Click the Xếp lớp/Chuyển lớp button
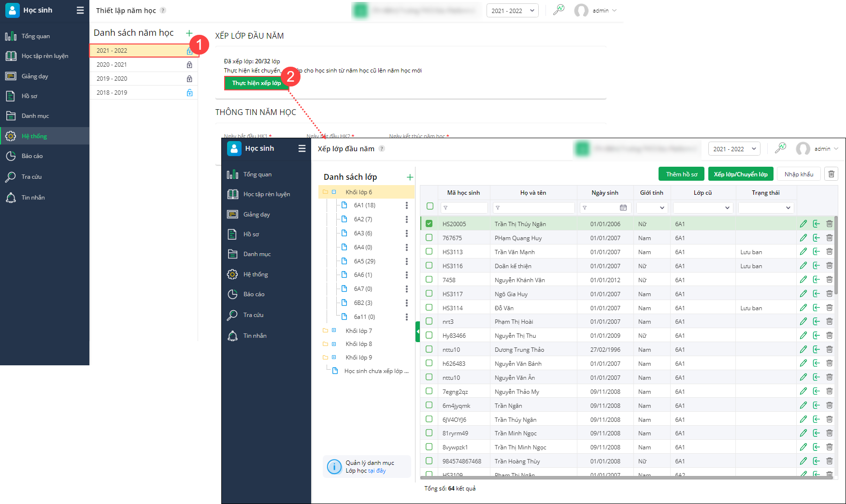 [741, 174]
